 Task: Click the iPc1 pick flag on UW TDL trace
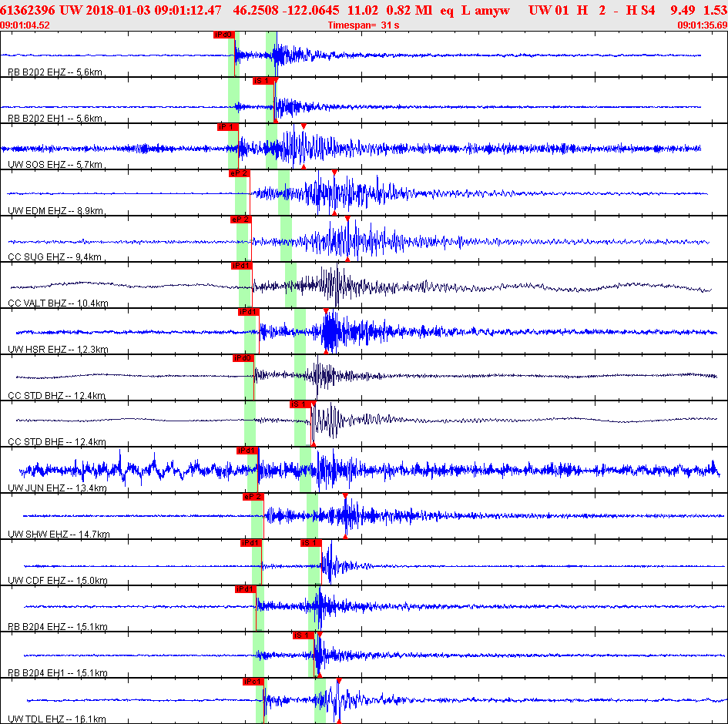click(x=253, y=682)
